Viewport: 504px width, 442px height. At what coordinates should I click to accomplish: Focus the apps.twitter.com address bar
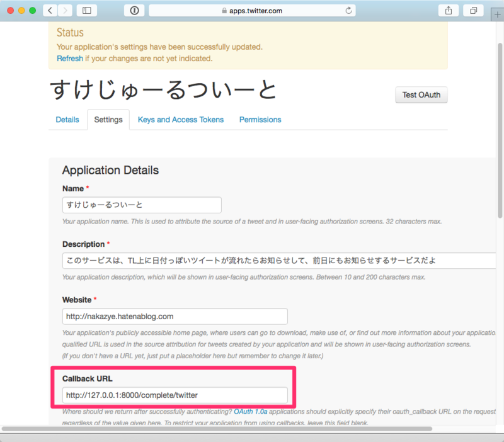coord(252,11)
